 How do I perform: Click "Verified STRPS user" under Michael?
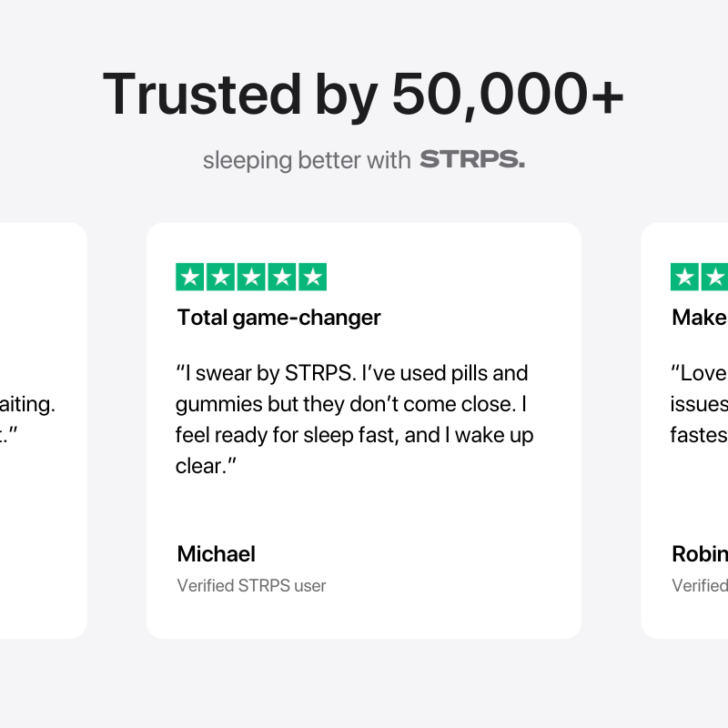coord(251,585)
